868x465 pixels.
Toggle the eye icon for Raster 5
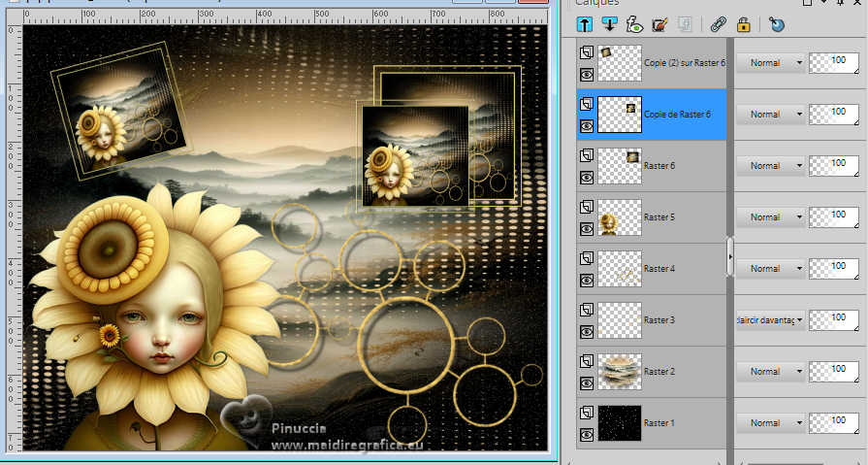click(586, 229)
